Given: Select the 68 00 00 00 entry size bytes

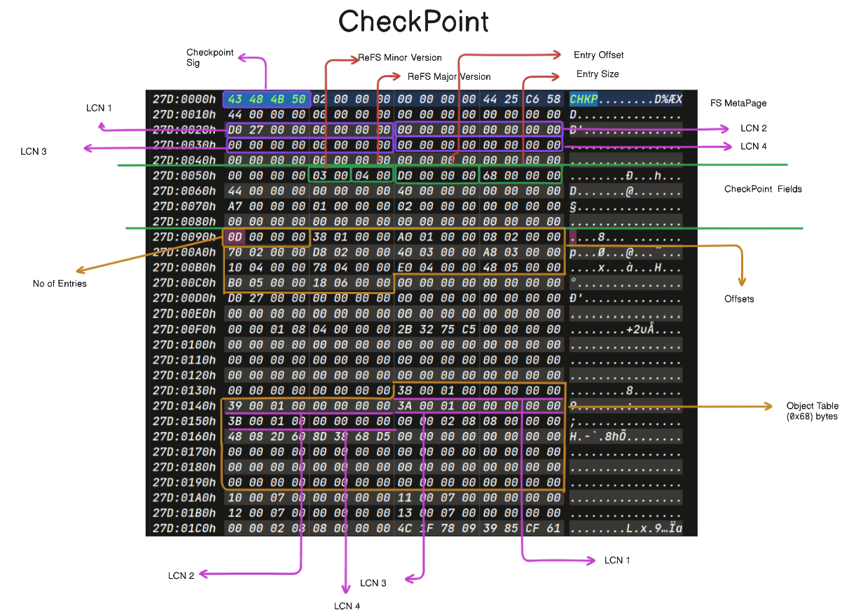Looking at the screenshot, I should (521, 175).
